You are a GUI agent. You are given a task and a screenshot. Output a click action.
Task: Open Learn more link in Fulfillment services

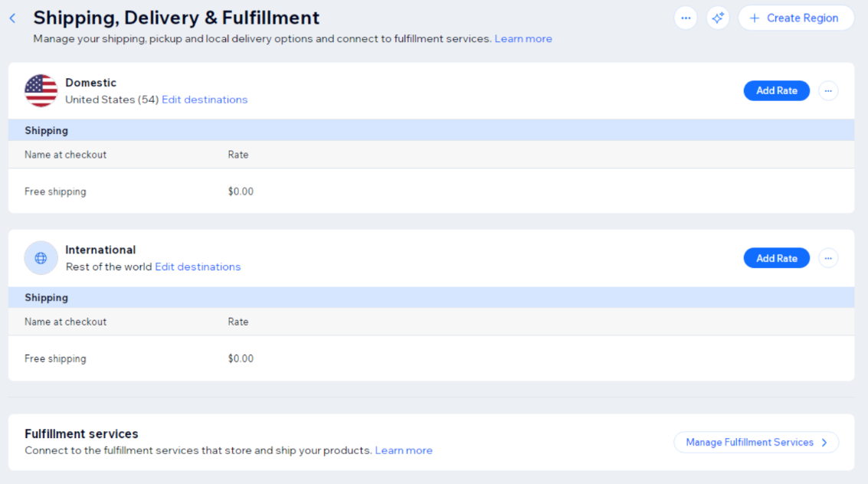point(404,450)
